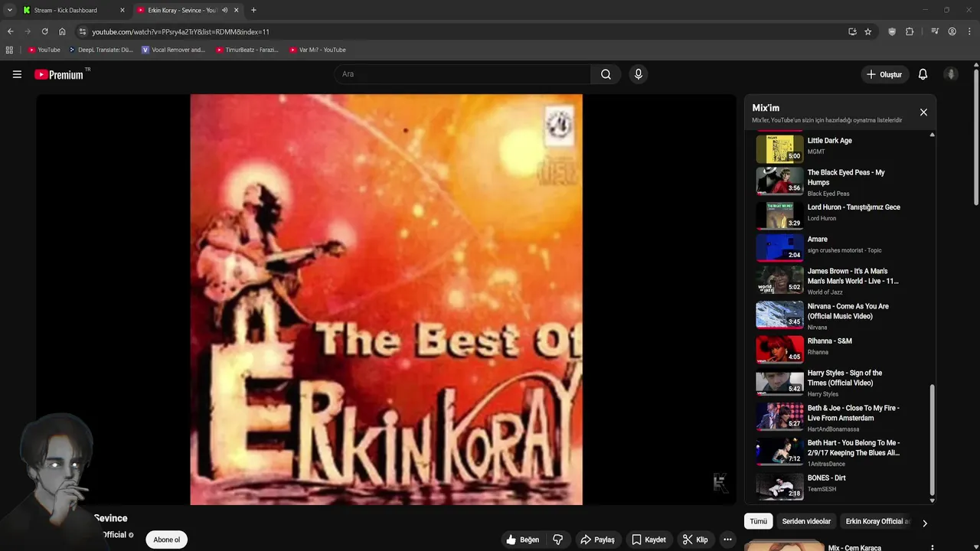Open the YouTube account avatar menu
Viewport: 980px width, 551px height.
pos(951,74)
